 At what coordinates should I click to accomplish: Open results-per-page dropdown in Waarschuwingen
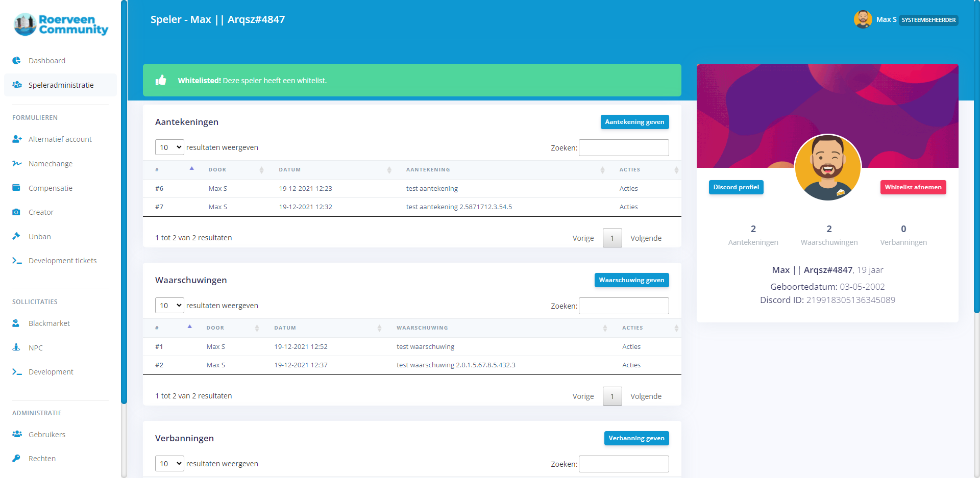[x=169, y=306]
